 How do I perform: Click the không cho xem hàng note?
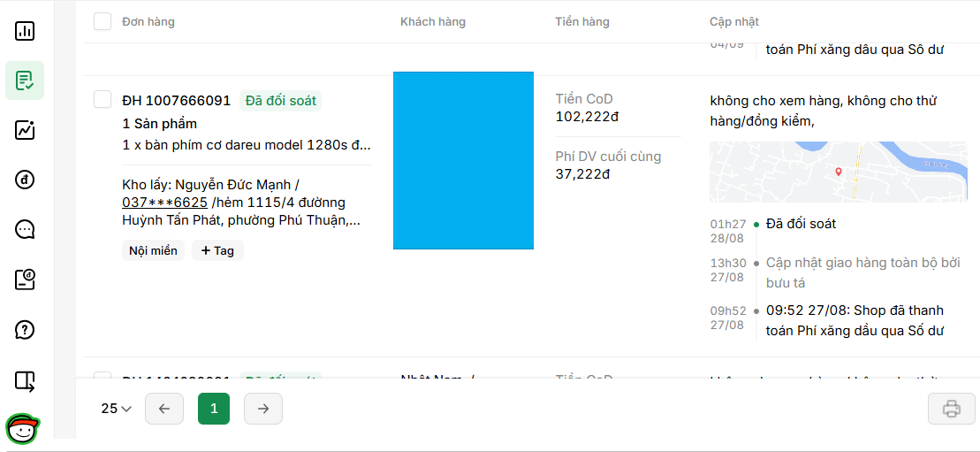pos(823,111)
